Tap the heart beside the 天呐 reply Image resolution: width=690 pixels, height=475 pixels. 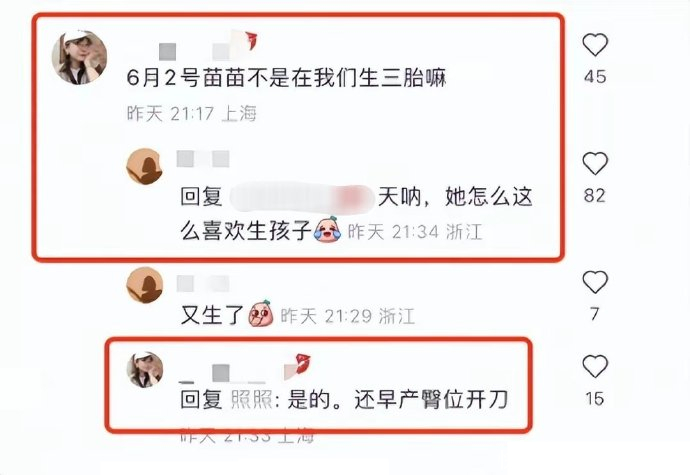595,163
